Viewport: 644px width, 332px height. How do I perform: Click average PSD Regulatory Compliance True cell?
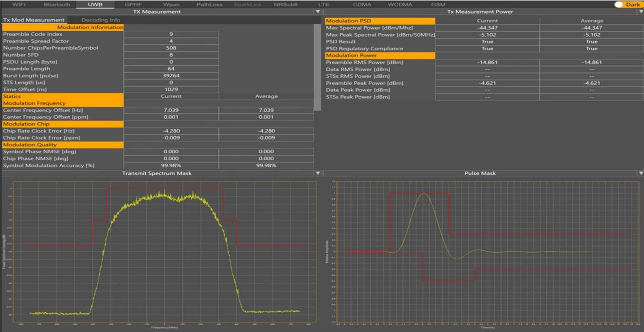tap(591, 48)
